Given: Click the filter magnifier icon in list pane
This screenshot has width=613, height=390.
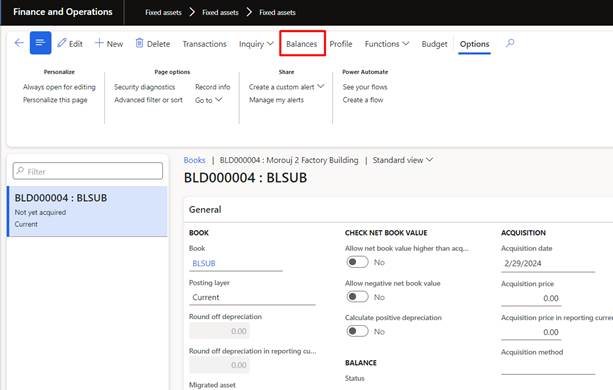Looking at the screenshot, I should [x=20, y=171].
